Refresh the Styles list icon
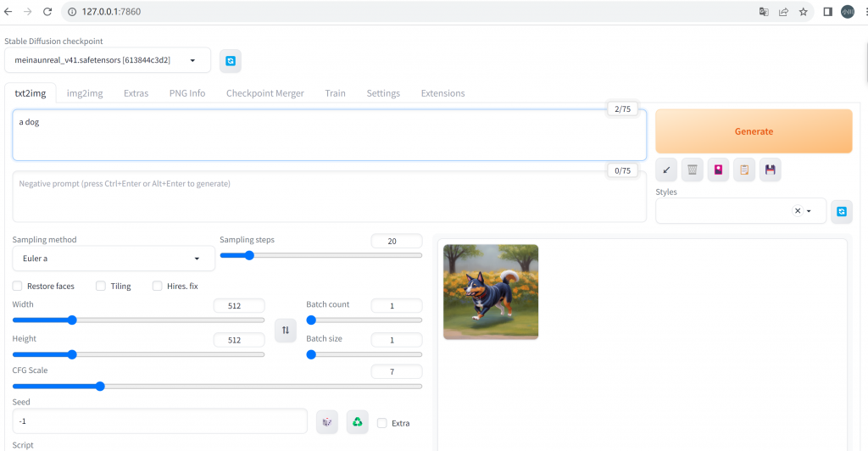The width and height of the screenshot is (868, 451). coord(842,211)
